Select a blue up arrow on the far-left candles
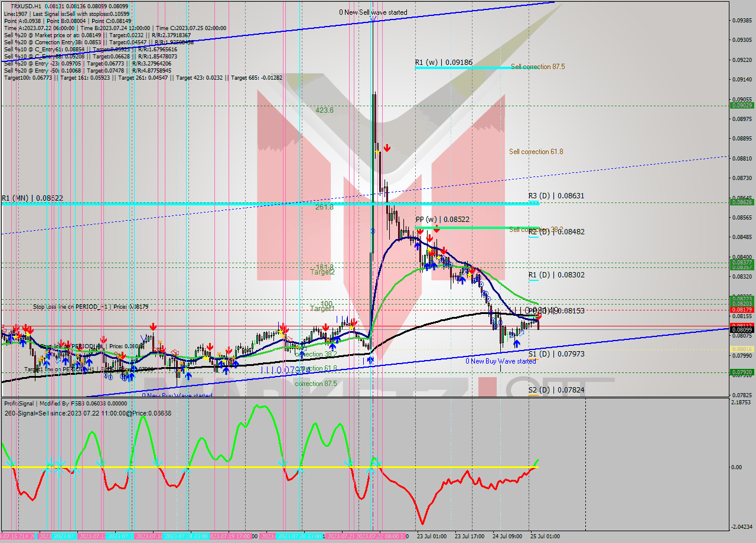 point(23,343)
